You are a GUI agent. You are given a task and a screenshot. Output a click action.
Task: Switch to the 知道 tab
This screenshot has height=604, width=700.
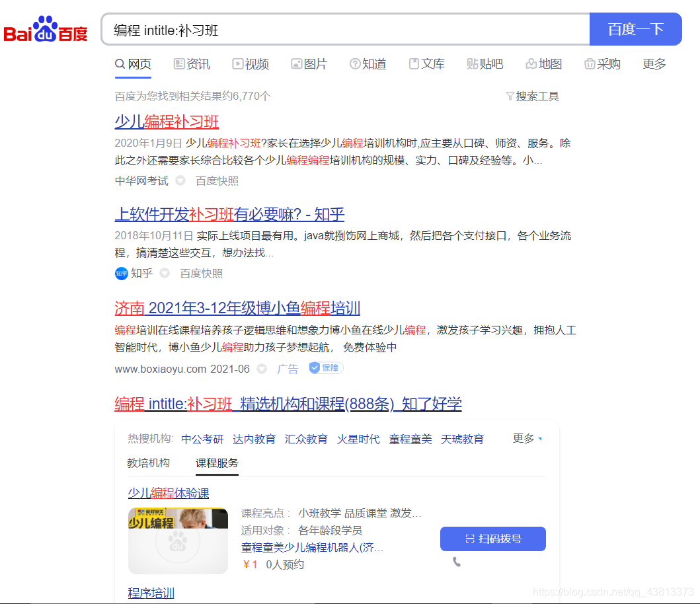click(x=368, y=64)
